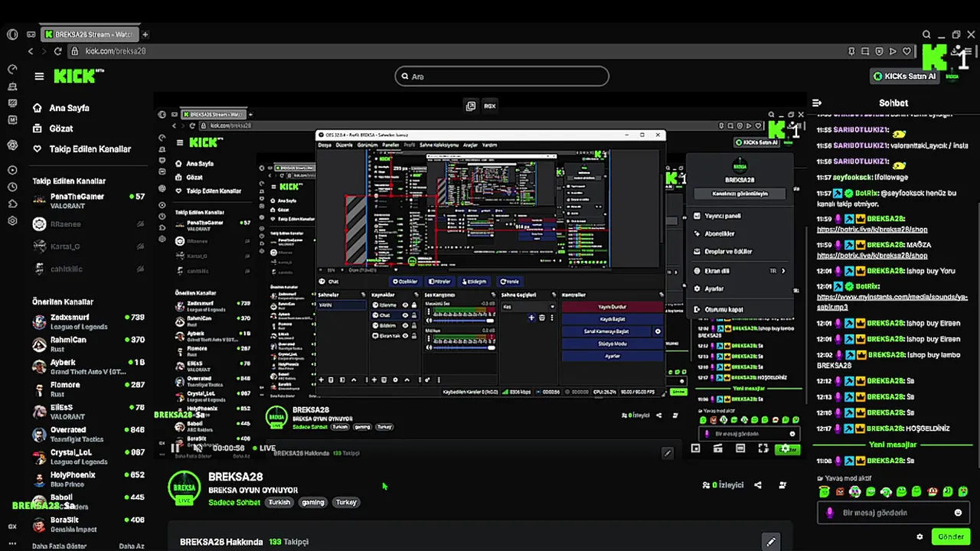Open chat settings gear next to Gönder
This screenshot has height=551, width=980.
tap(920, 536)
